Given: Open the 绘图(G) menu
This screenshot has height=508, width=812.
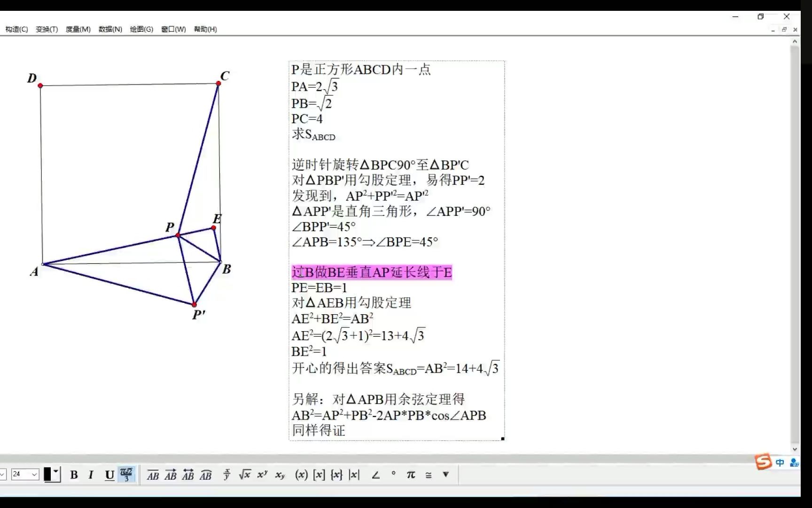Looking at the screenshot, I should 141,29.
